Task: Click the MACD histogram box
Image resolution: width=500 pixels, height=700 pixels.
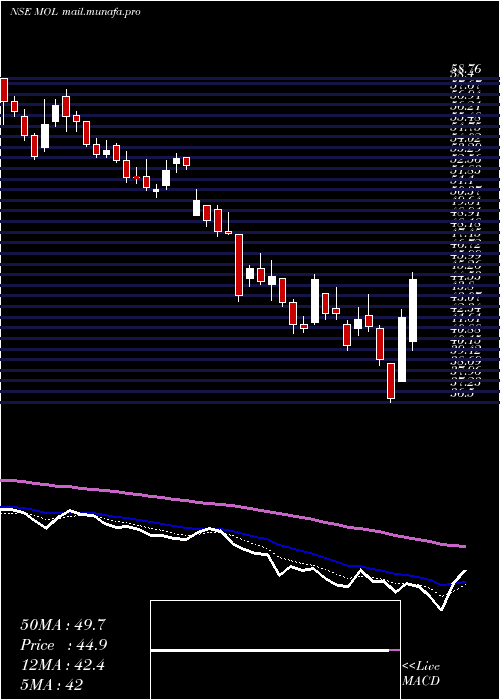Action: 275,650
